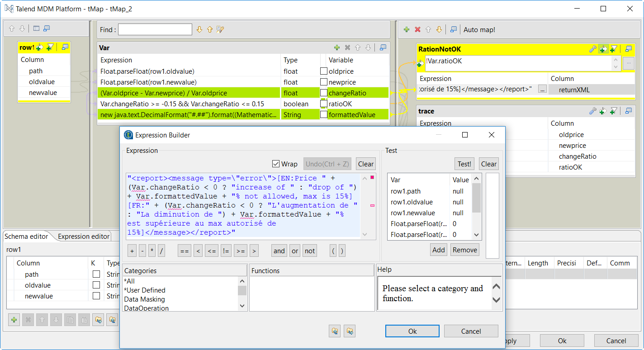Viewport: 644px width, 350px height.
Task: Click the filter icon in trace table header
Action: click(613, 111)
